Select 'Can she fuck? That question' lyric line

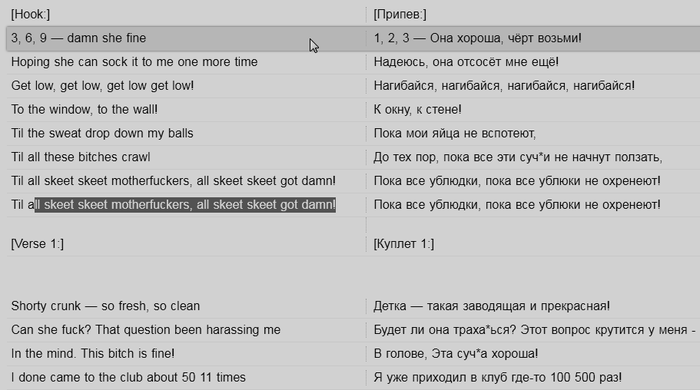(146, 330)
